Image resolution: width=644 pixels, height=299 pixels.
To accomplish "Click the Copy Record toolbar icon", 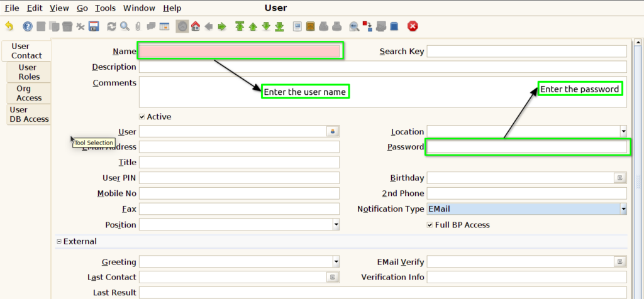I will [x=54, y=26].
